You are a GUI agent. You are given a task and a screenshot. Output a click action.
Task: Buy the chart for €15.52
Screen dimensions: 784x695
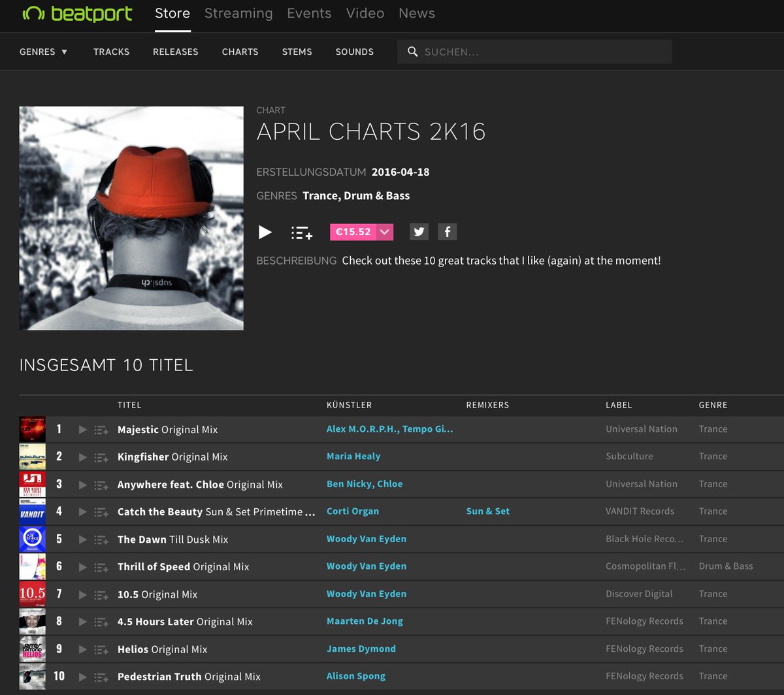353,232
